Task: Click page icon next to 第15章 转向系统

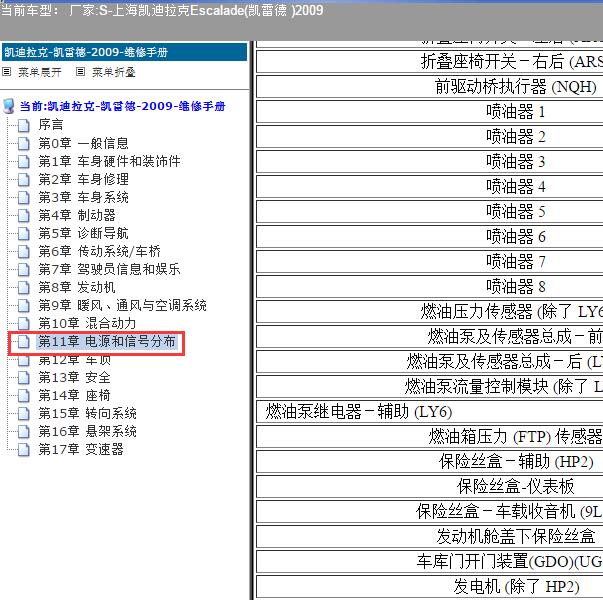Action: pos(24,413)
